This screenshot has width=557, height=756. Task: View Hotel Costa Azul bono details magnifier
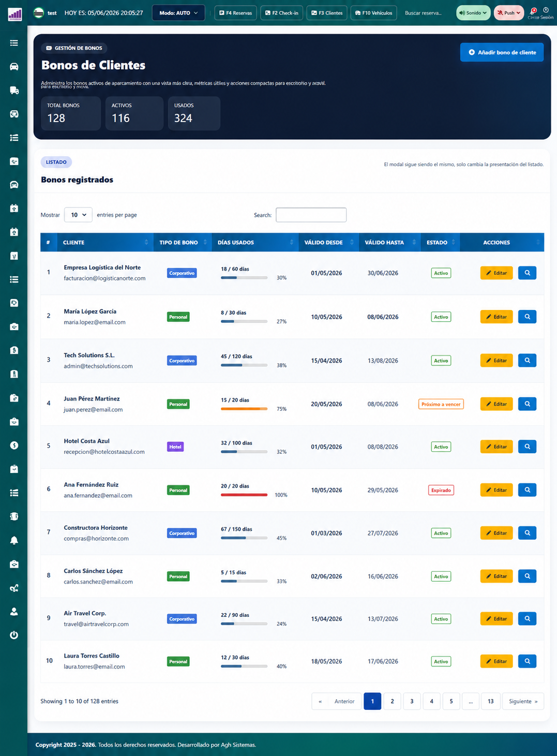(x=527, y=447)
